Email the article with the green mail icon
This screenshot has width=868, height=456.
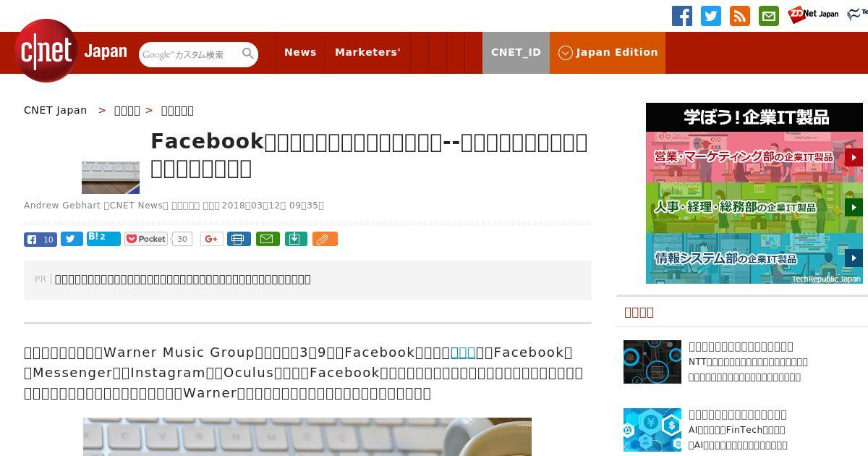pos(268,239)
